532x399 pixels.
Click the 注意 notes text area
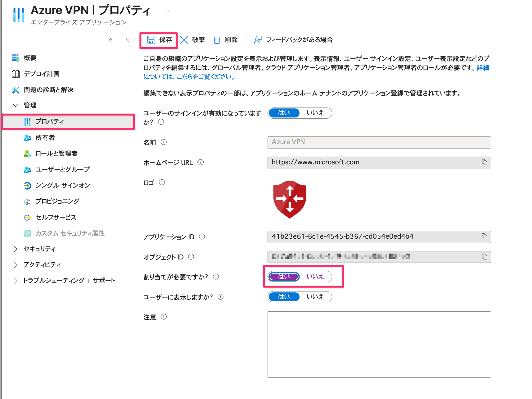point(379,344)
